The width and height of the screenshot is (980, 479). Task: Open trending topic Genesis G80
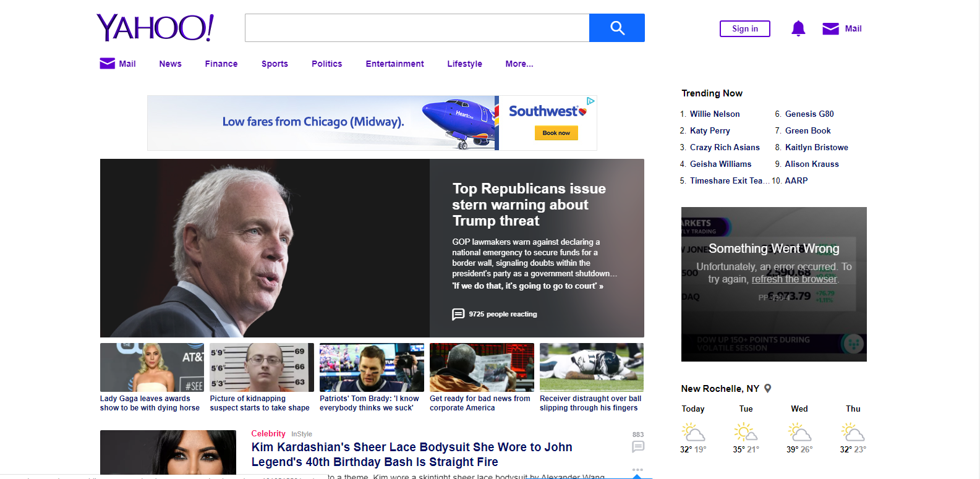click(x=809, y=114)
